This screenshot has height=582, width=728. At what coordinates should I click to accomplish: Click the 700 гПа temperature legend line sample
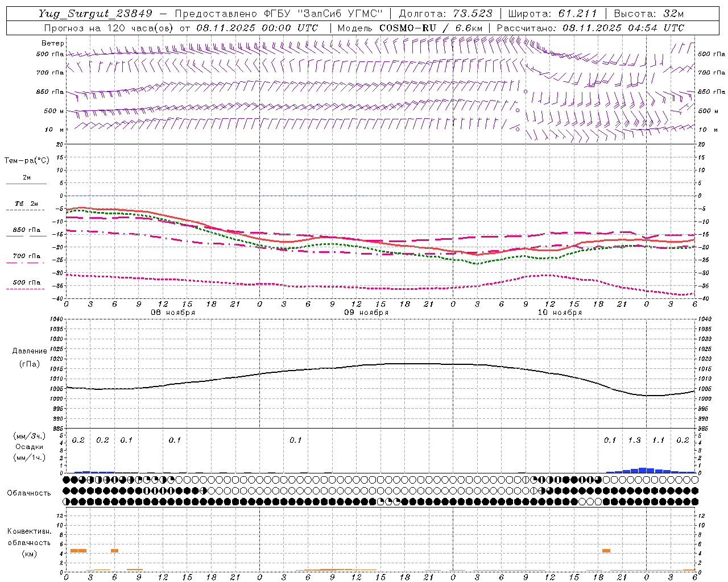(26, 263)
